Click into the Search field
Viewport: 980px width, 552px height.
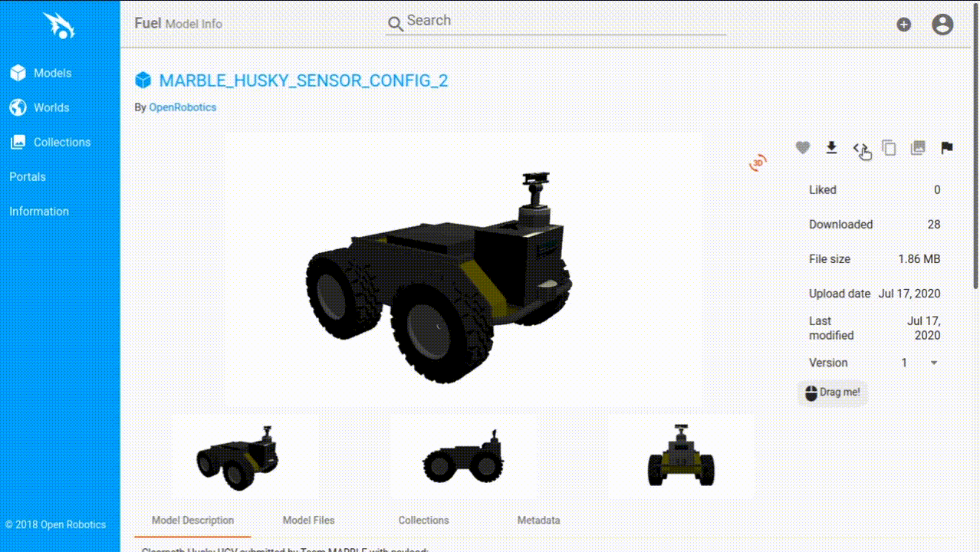[x=556, y=22]
